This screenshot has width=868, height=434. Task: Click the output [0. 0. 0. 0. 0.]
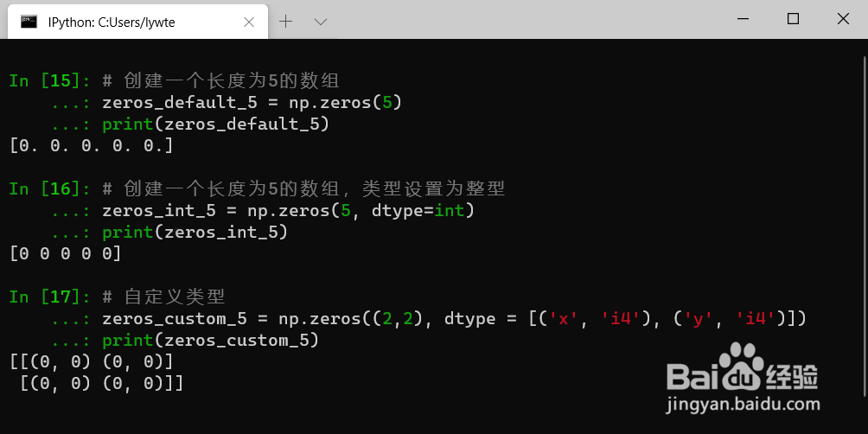(x=92, y=145)
